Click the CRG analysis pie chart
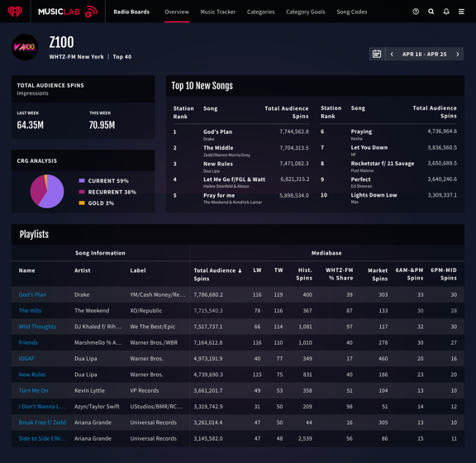Image resolution: width=476 pixels, height=463 pixels. 47,191
